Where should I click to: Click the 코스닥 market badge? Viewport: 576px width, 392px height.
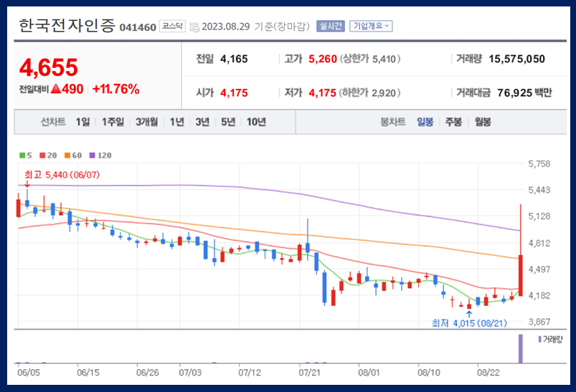(172, 26)
